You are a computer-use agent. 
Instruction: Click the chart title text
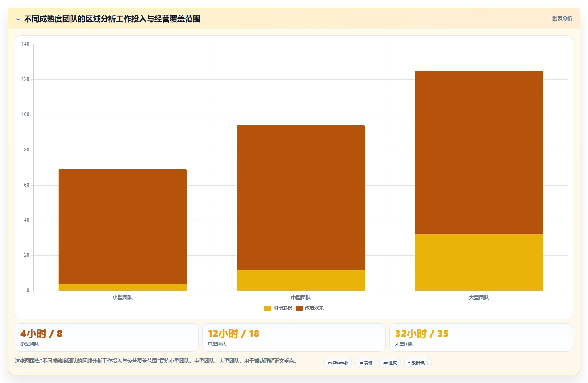(x=112, y=19)
